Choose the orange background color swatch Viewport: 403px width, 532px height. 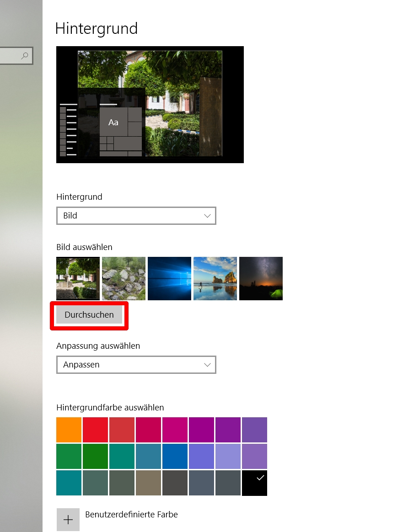[69, 430]
